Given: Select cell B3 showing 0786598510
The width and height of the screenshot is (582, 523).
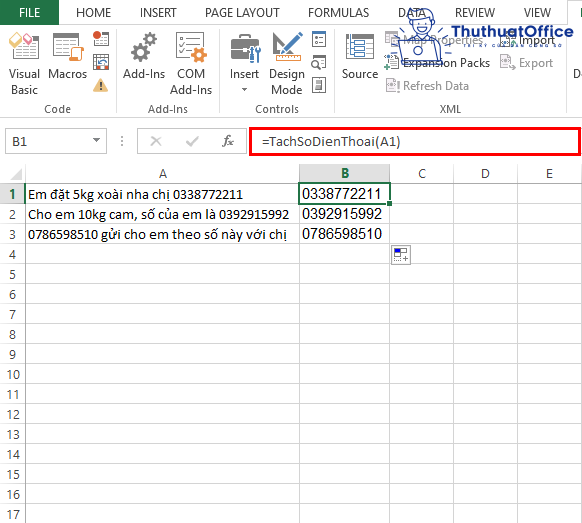Looking at the screenshot, I should point(344,234).
